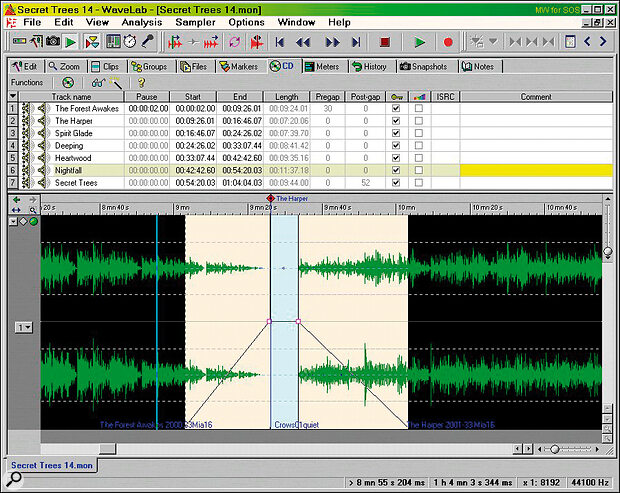The width and height of the screenshot is (620, 493).
Task: Uncheck the lock checkbox for The Forest Awakes
Action: (x=397, y=108)
